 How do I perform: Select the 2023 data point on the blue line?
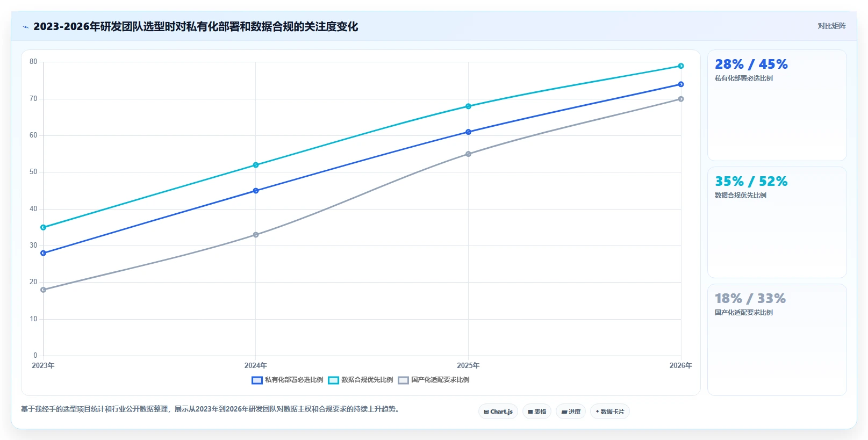[44, 253]
